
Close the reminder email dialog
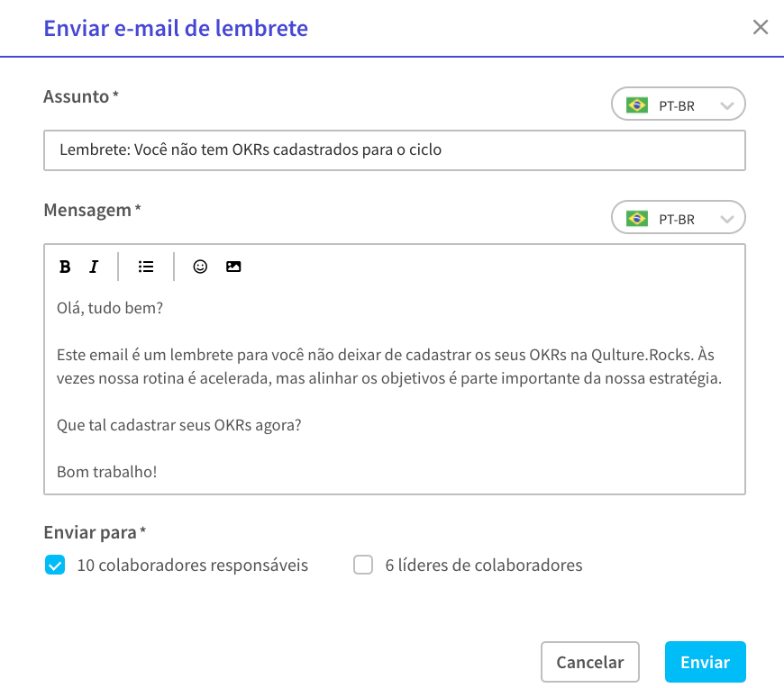[761, 28]
